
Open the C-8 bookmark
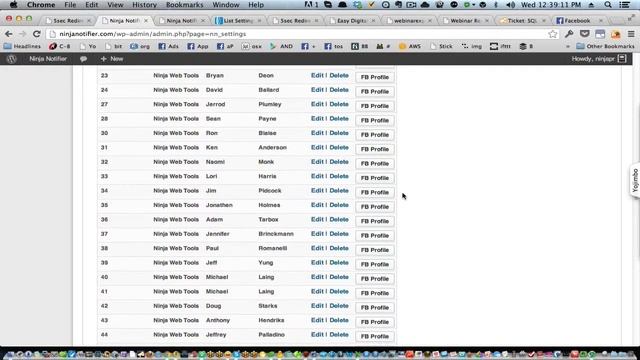60,47
